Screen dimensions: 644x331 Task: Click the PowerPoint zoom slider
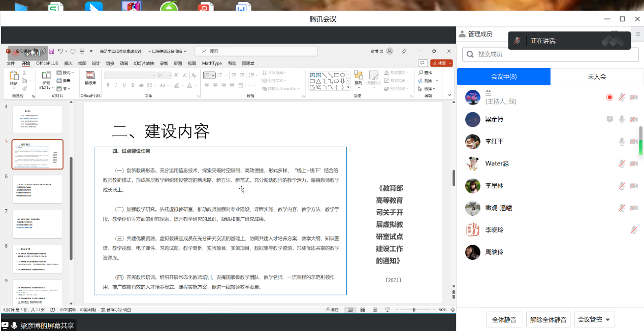pyautogui.click(x=414, y=310)
